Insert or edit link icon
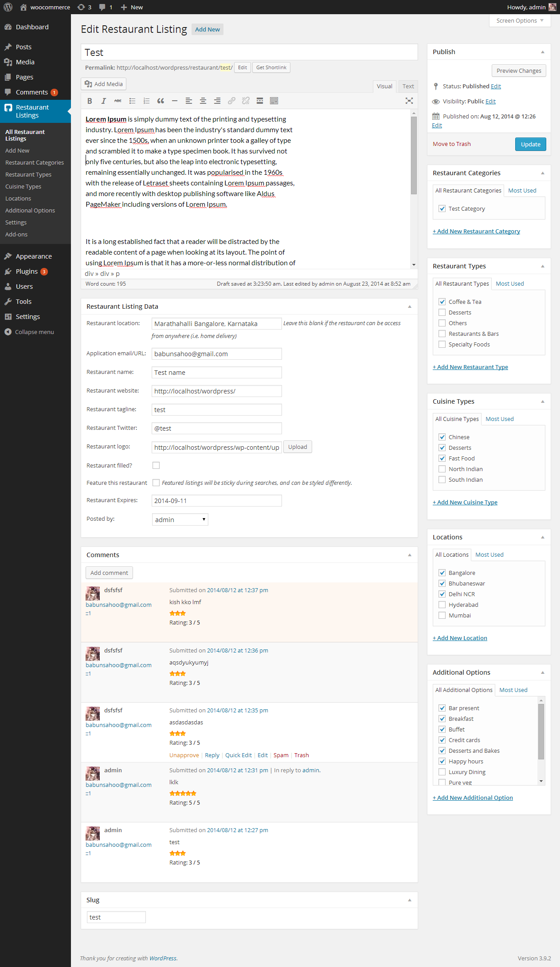This screenshot has width=560, height=967. click(231, 101)
